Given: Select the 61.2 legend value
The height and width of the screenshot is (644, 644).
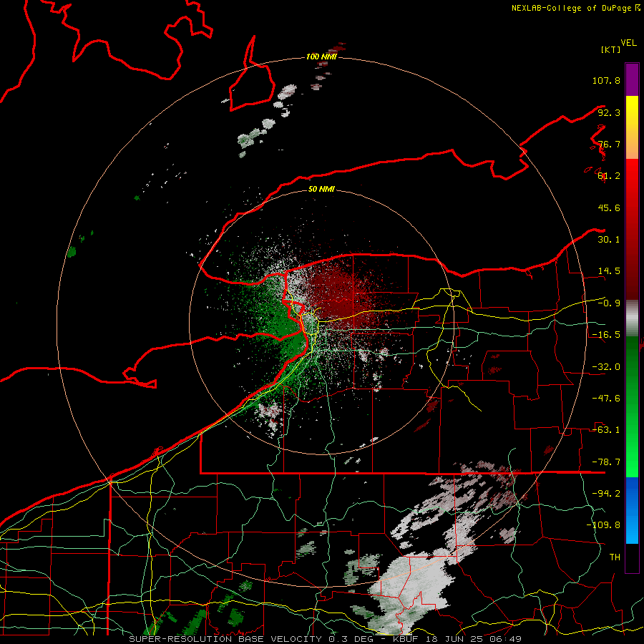Looking at the screenshot, I should click(x=609, y=176).
